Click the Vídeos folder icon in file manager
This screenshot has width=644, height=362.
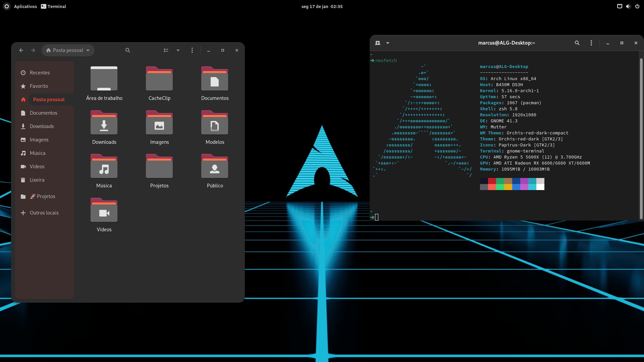tap(104, 212)
